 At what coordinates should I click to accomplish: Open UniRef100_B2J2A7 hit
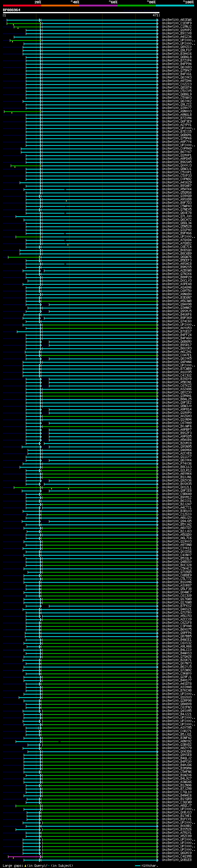coord(177,504)
